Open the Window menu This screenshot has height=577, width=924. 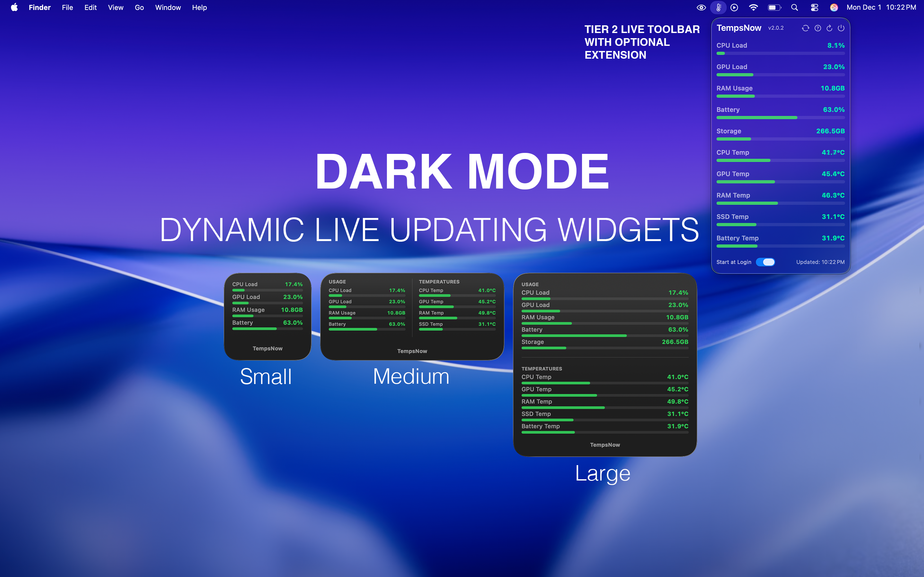point(168,7)
